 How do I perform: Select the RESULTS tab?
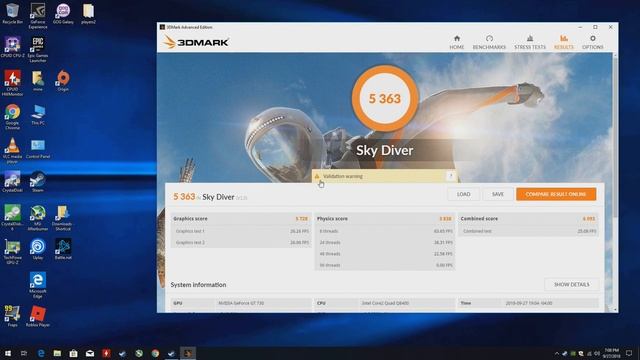point(564,42)
